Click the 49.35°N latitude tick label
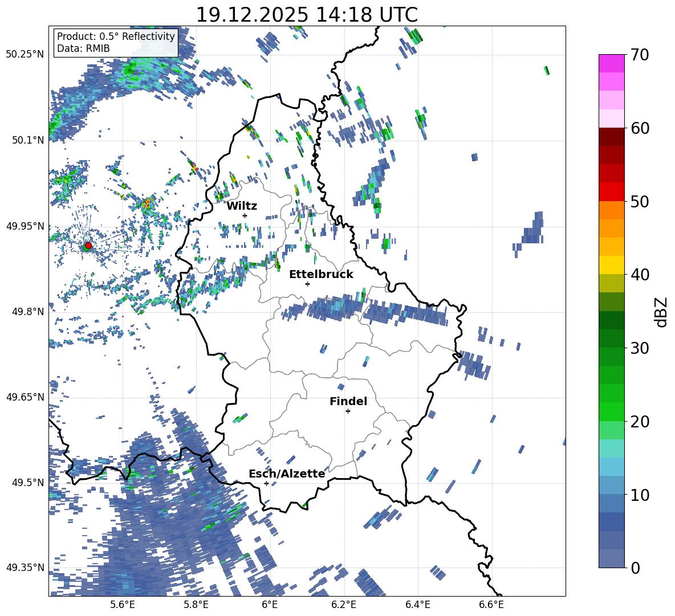 25,568
